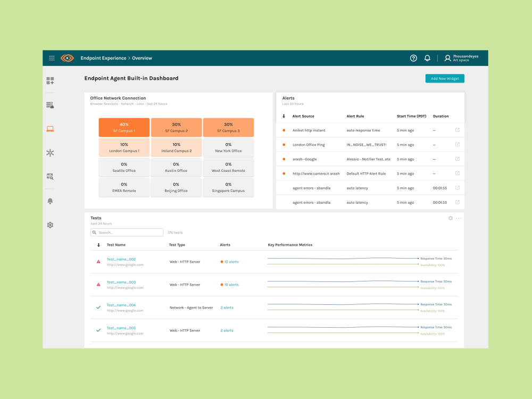Select the 40% SF Campus 1 tile

pyautogui.click(x=124, y=127)
